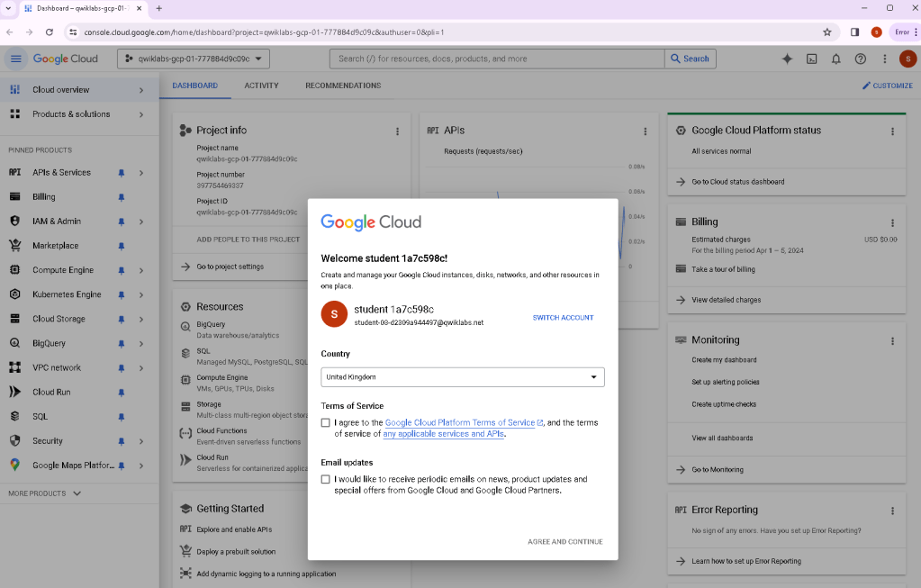The height and width of the screenshot is (588, 921).
Task: Expand the Compute Engine submenu arrow
Action: [141, 270]
